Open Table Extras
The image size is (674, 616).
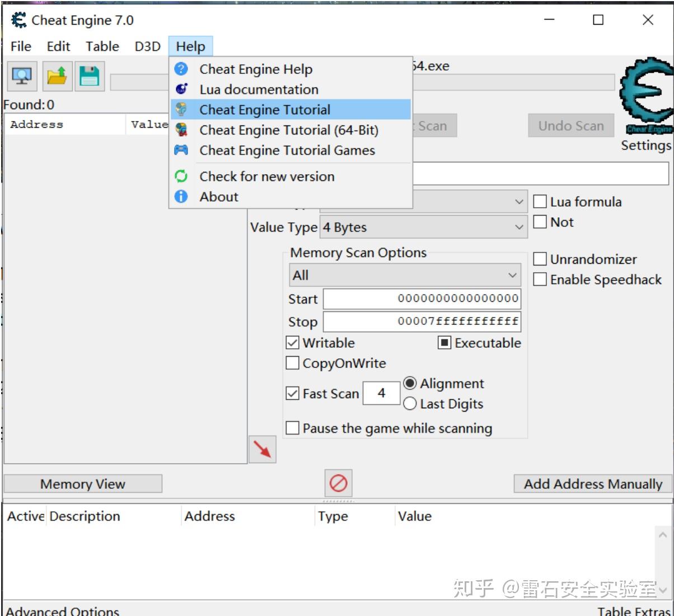tap(634, 610)
